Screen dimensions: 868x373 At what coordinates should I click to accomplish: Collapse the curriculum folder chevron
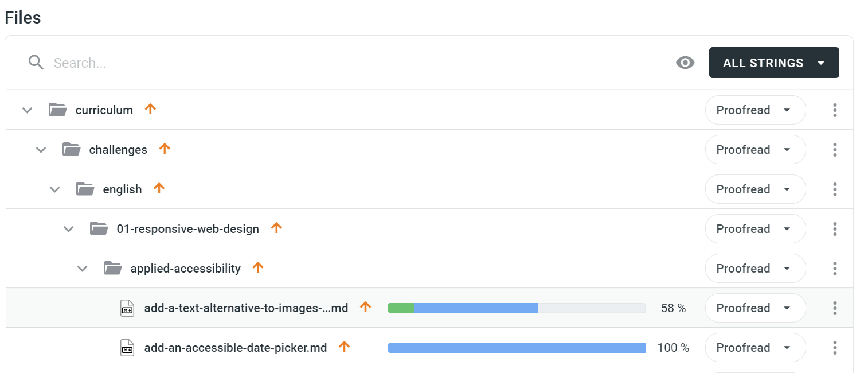(27, 110)
